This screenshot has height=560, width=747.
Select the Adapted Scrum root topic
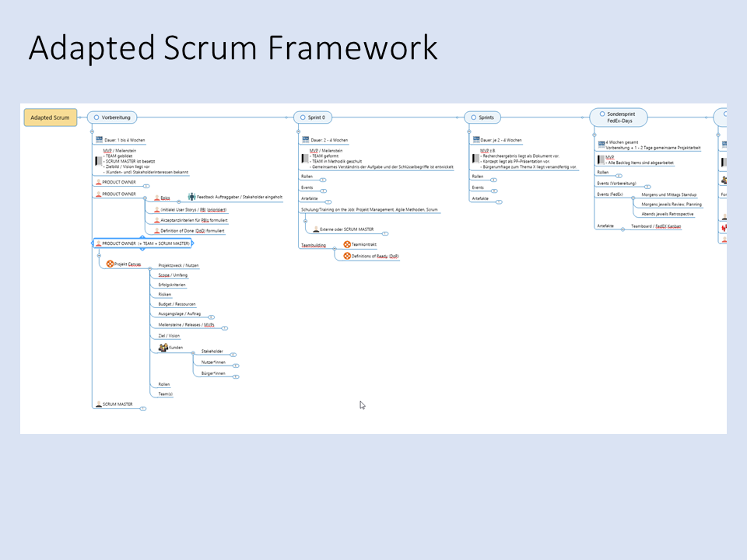pos(51,117)
